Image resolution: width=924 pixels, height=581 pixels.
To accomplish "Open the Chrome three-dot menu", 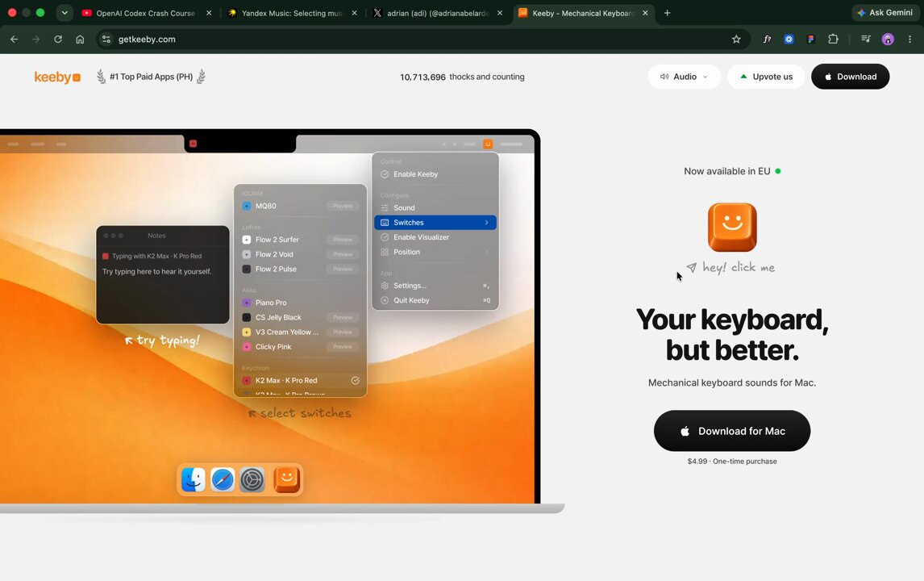I will 909,39.
